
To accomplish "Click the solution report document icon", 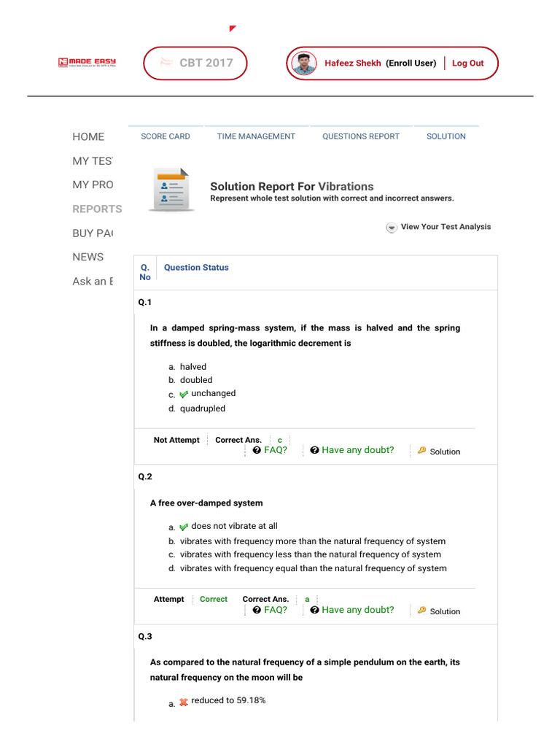I will (172, 190).
